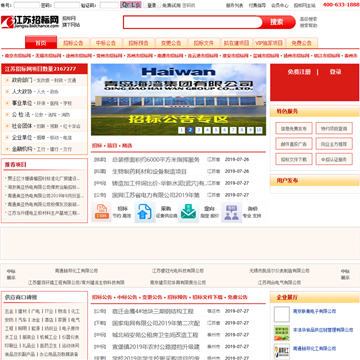
Task: Click 免费注册 in the red panel
Action: (x=299, y=72)
